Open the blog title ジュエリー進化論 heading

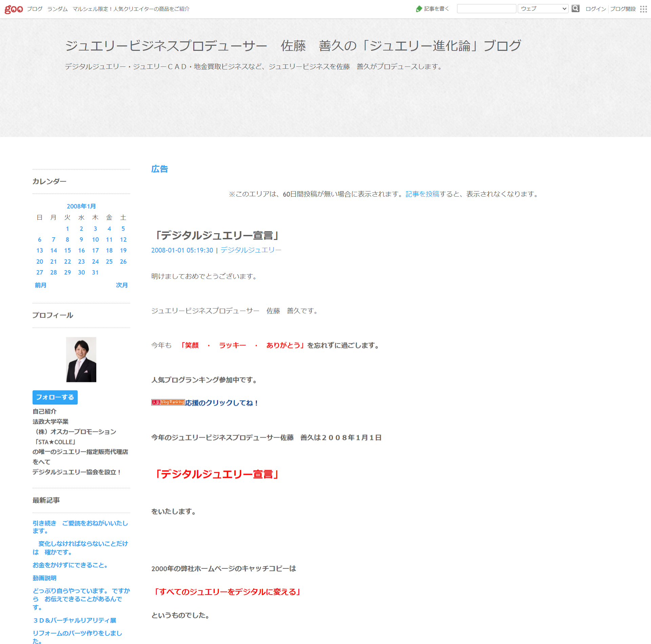(293, 46)
